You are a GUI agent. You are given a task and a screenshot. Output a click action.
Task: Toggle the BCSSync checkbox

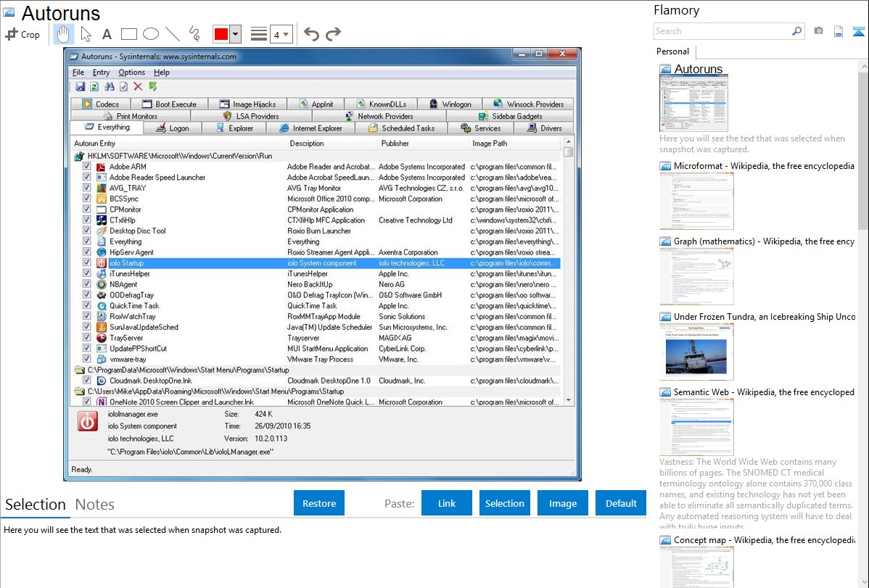click(x=87, y=199)
